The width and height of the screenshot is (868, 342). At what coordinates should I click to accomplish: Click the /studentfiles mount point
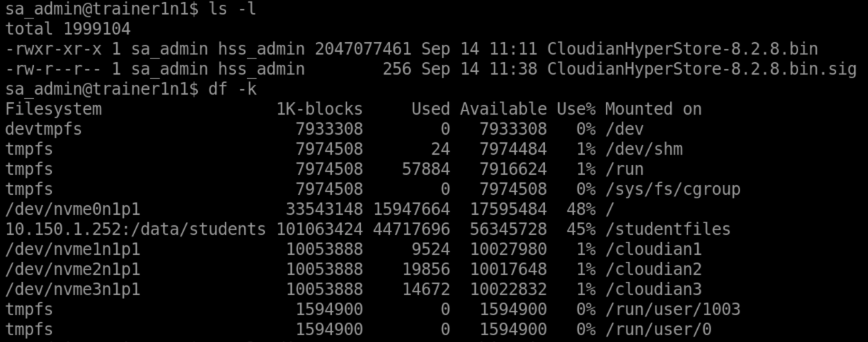point(668,229)
